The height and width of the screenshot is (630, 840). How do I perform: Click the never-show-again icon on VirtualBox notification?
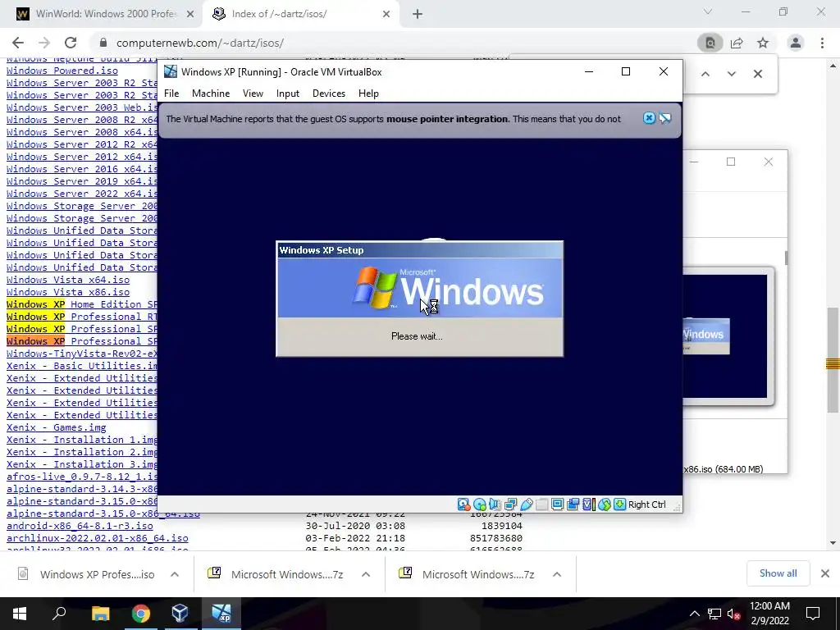point(665,118)
